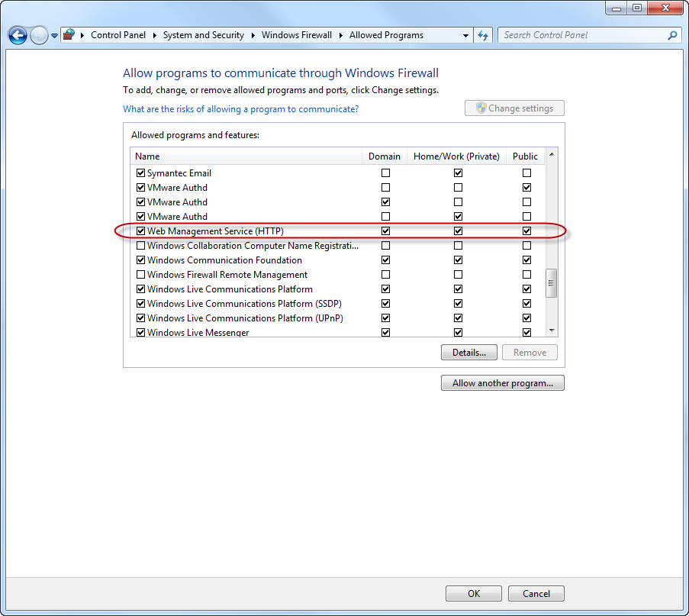Enable Windows Firewall Remote Management checkbox
Screen dimensions: 689x616
pyautogui.click(x=140, y=275)
